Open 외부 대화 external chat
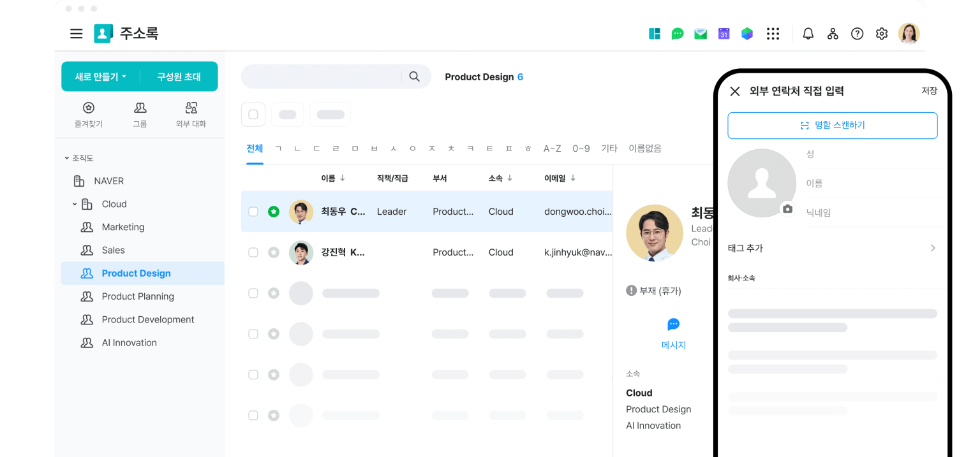Screen dimensions: 980x457 pos(191,115)
